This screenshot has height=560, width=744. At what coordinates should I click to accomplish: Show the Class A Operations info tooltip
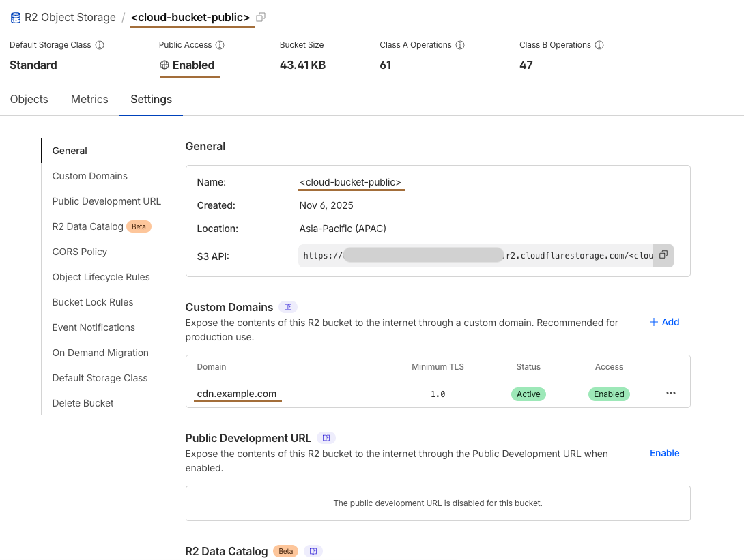[x=461, y=45]
